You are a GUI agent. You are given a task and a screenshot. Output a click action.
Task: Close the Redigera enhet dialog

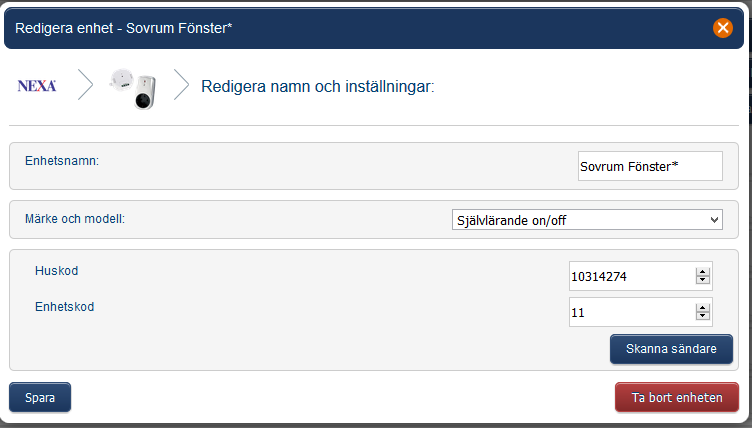click(723, 28)
